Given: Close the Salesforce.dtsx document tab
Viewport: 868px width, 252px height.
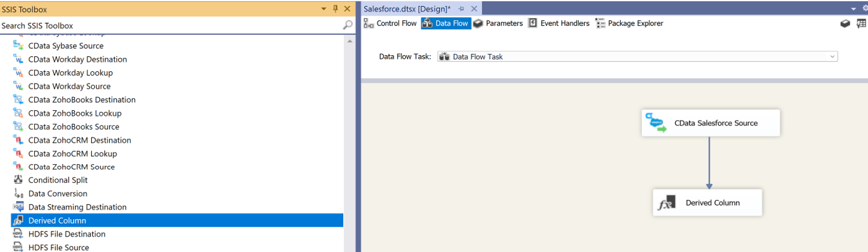Looking at the screenshot, I should [475, 9].
